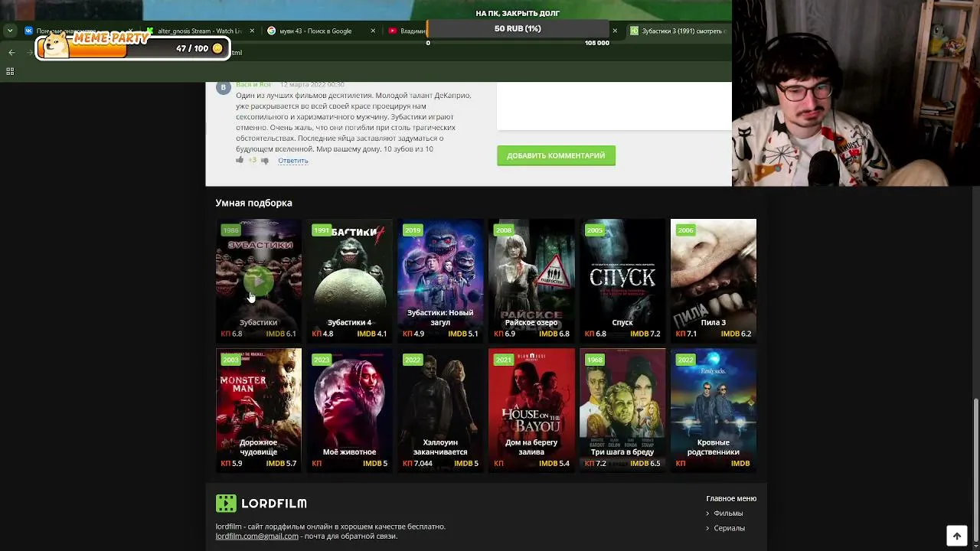
Task: Click the 2019 year badge on Зубастики: Новый загул
Action: pyautogui.click(x=413, y=230)
